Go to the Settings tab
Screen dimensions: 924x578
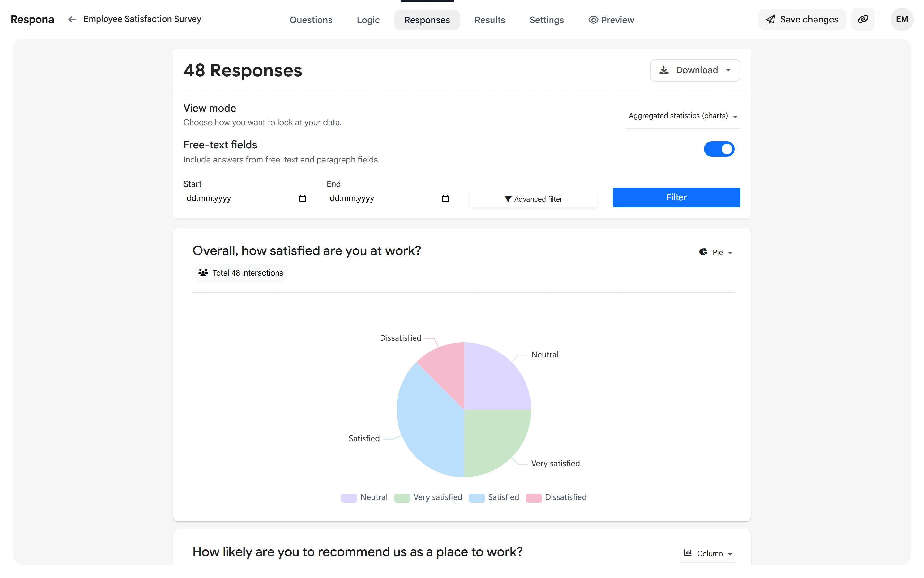pos(546,20)
